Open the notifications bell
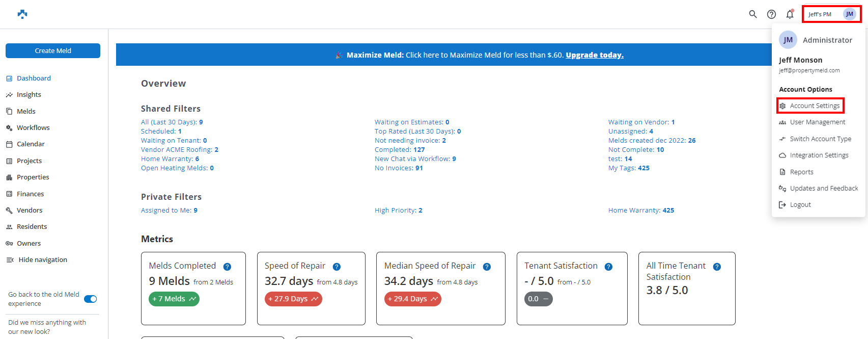This screenshot has width=868, height=339. pyautogui.click(x=790, y=14)
